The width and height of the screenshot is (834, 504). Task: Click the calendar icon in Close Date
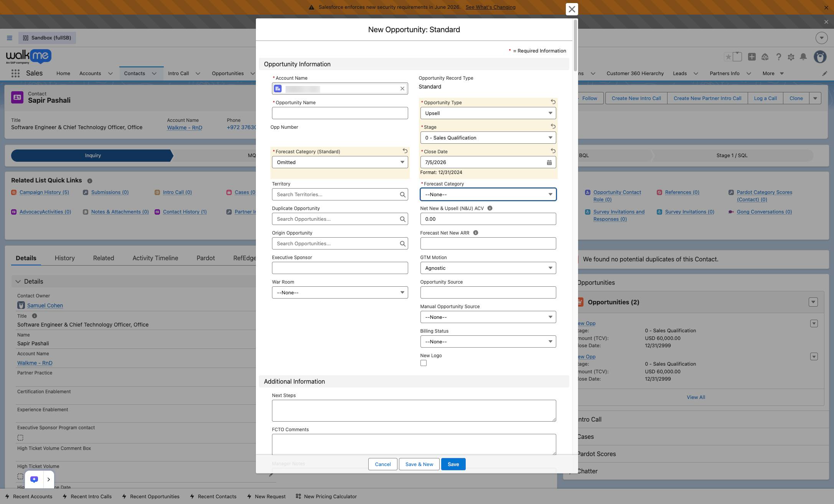click(549, 163)
